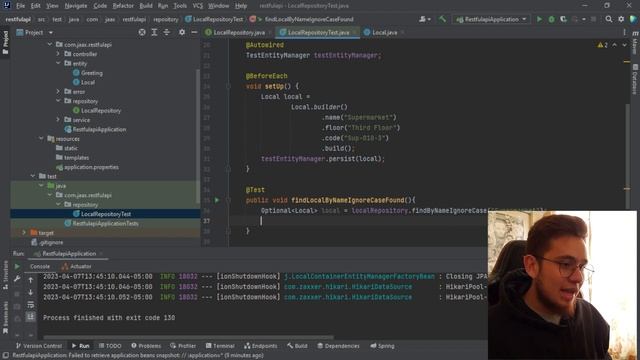Select .gitignore file in tree

tap(47, 242)
